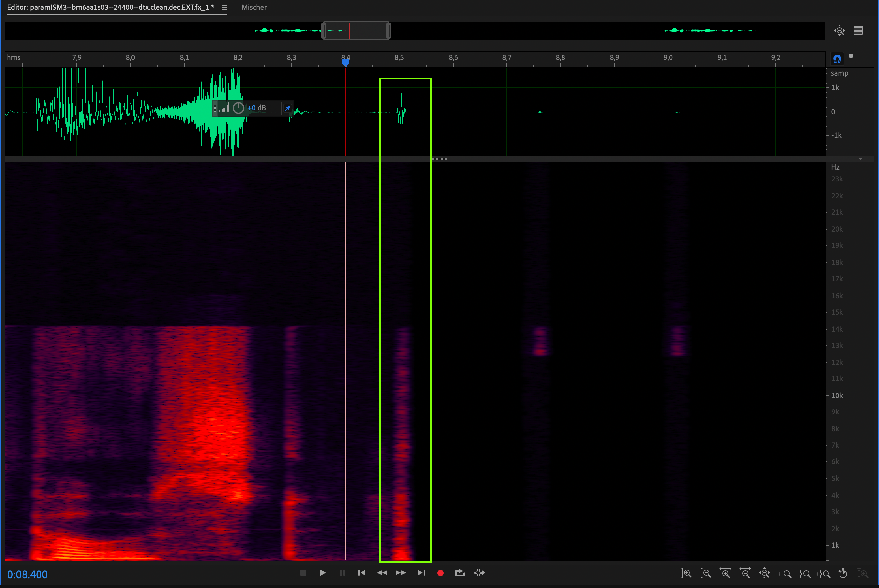Collapse the waveform display divider arrow
The height and width of the screenshot is (588, 879).
coord(861,159)
